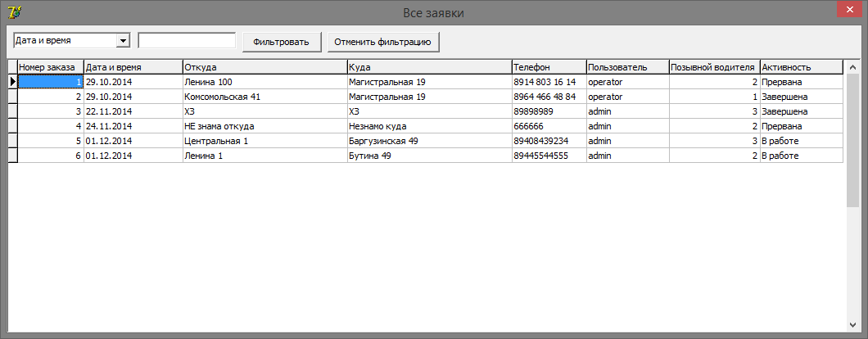Click the 'Пользователь' column header
The height and width of the screenshot is (339, 868).
(628, 67)
